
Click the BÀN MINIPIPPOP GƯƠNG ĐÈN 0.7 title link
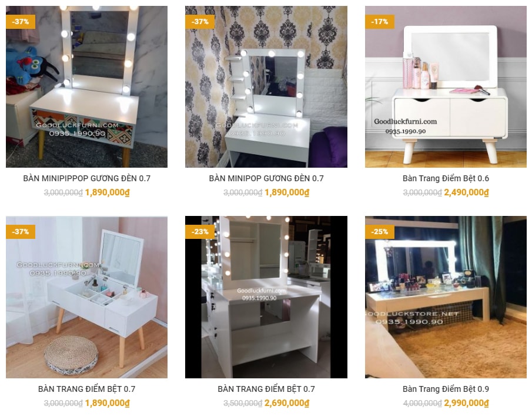click(86, 178)
